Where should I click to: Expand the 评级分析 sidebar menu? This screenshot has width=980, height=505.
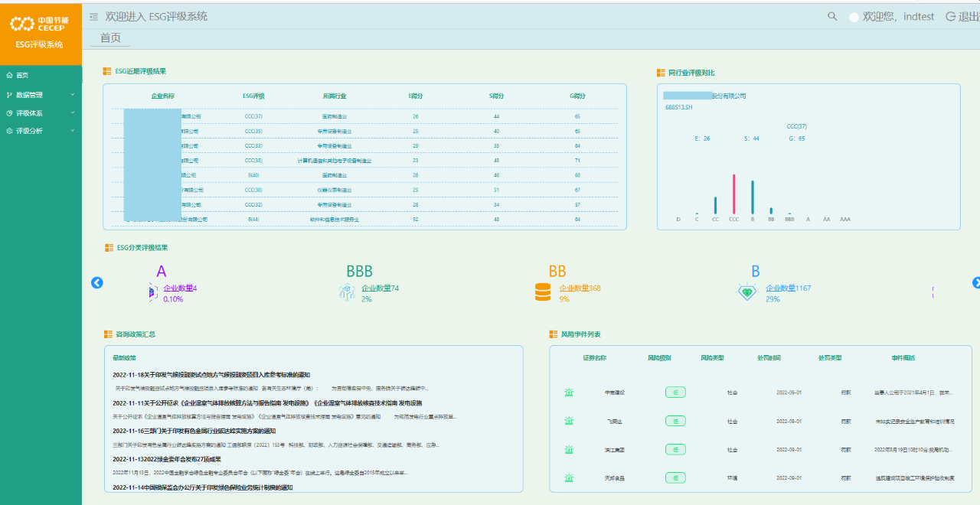[41, 131]
